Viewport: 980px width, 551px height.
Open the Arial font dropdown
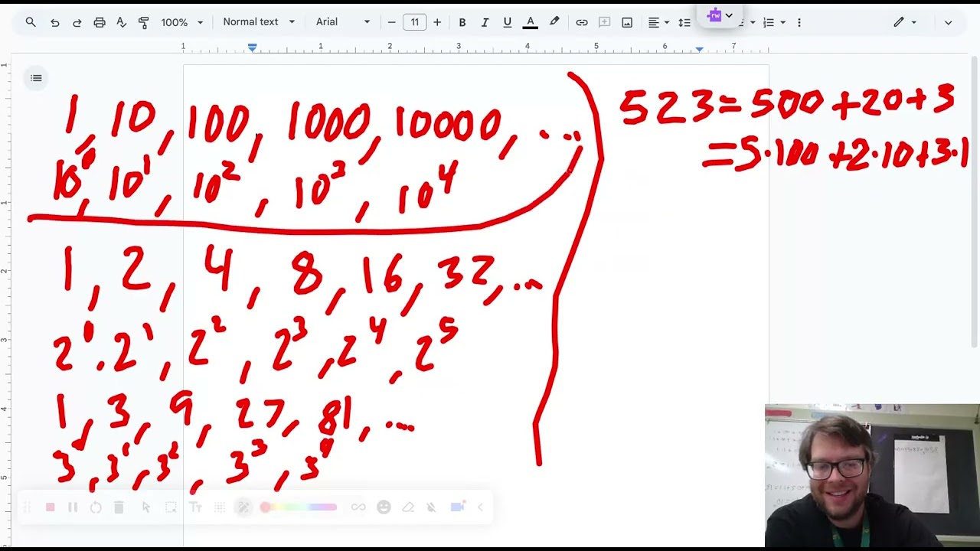(x=343, y=22)
